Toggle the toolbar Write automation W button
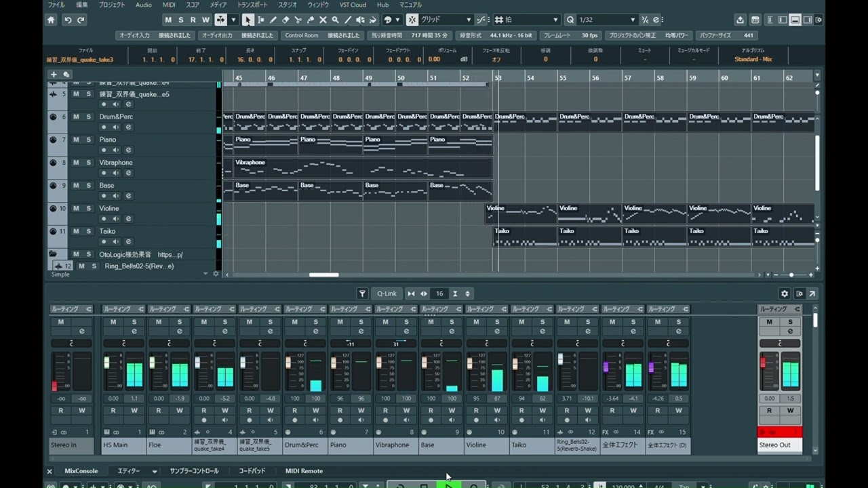Image resolution: width=868 pixels, height=488 pixels. click(x=205, y=20)
